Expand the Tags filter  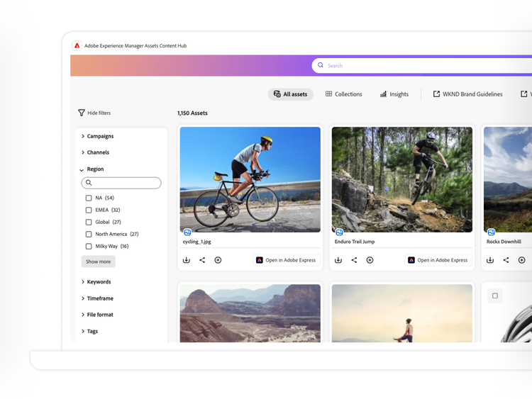click(89, 331)
